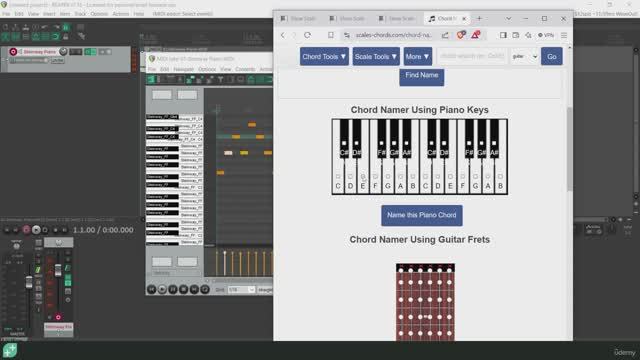Click the 1.1.00 / 0:00.000 time display
640x360 pixels.
click(x=103, y=230)
